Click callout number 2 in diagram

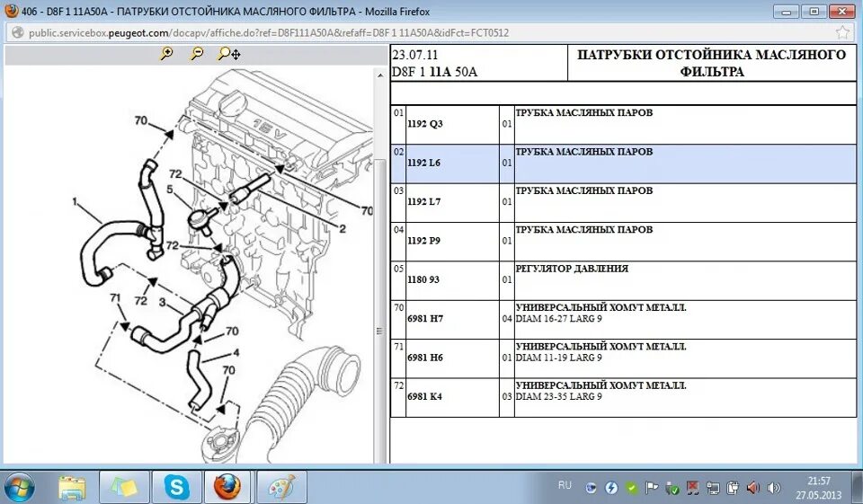[x=343, y=228]
